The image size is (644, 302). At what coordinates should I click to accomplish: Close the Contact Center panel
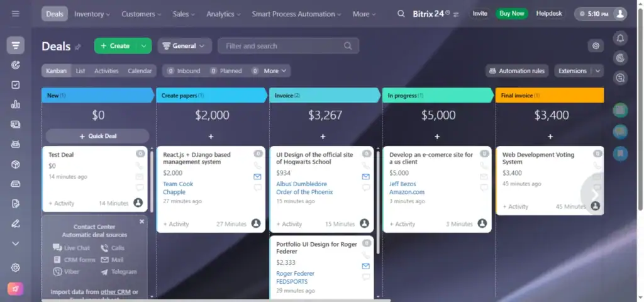coord(142,221)
